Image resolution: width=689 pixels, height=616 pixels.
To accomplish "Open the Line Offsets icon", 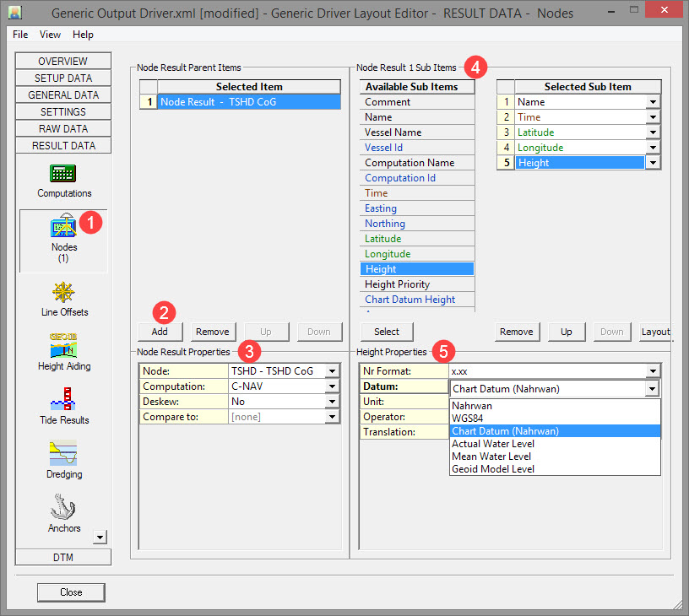I will [x=64, y=293].
